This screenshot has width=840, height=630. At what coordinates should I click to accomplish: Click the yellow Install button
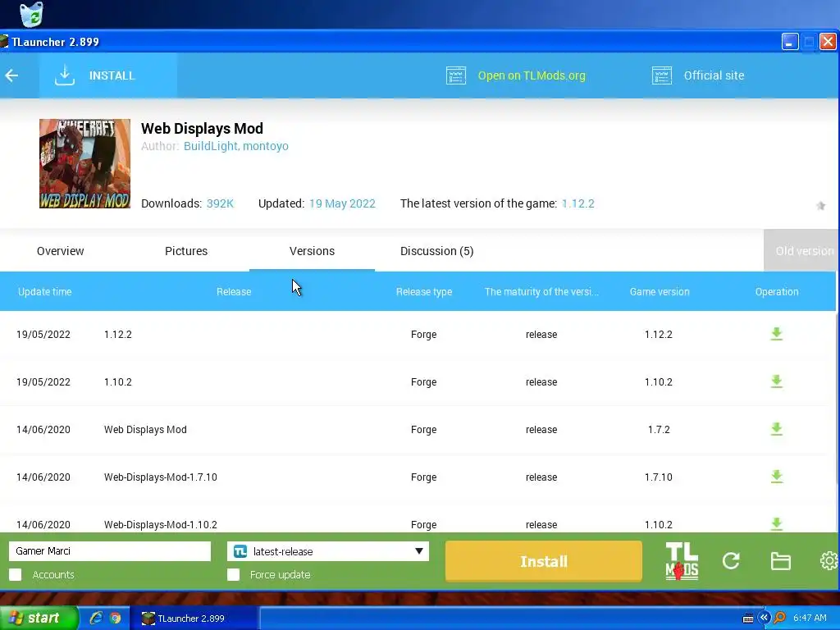pos(543,561)
